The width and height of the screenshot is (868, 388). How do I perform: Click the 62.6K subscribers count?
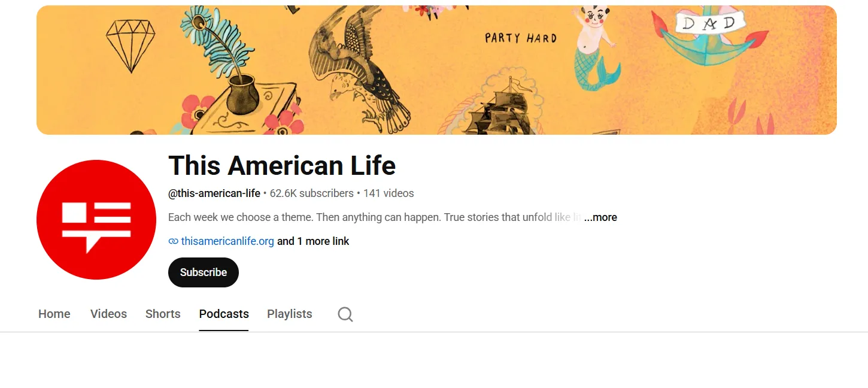312,193
